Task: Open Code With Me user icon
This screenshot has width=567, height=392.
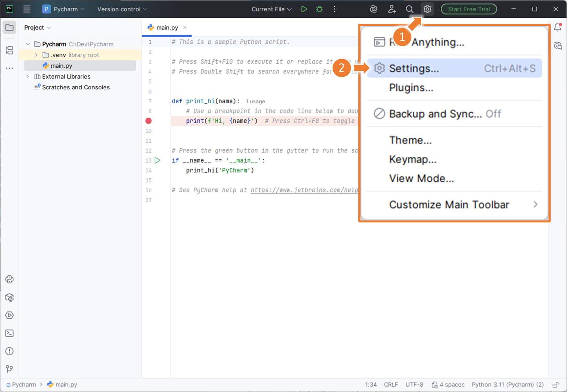Action: coord(392,9)
